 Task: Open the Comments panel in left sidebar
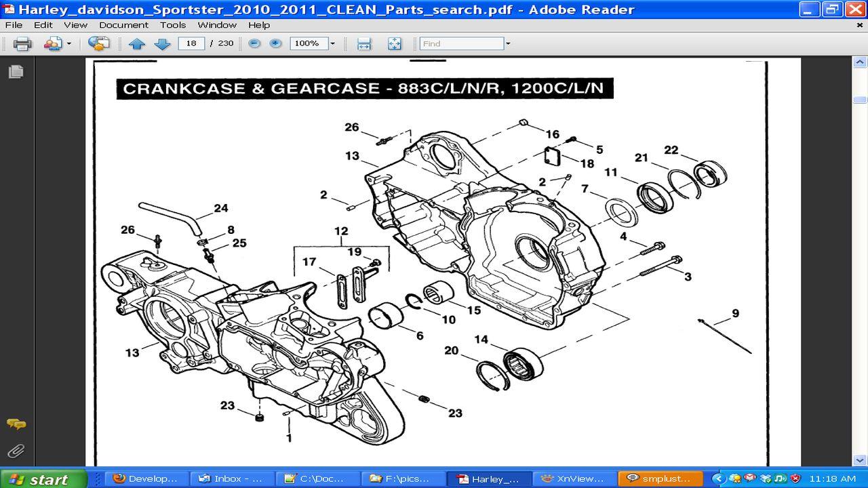pyautogui.click(x=16, y=424)
